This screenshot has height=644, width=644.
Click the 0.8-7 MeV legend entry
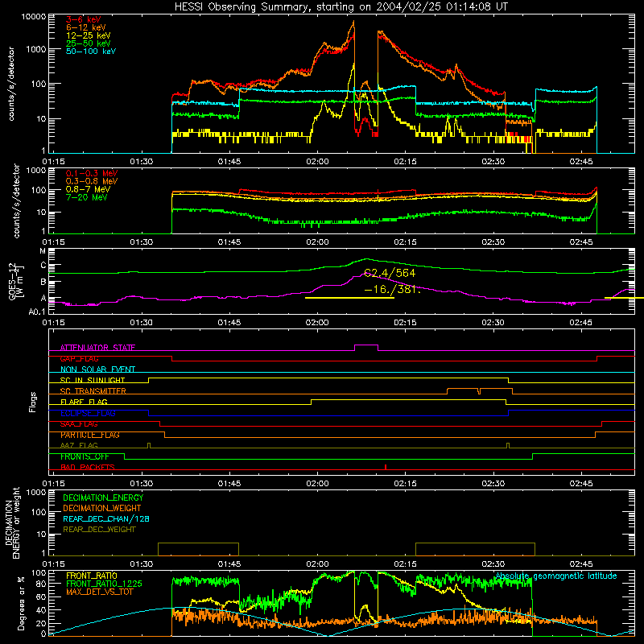pyautogui.click(x=88, y=189)
